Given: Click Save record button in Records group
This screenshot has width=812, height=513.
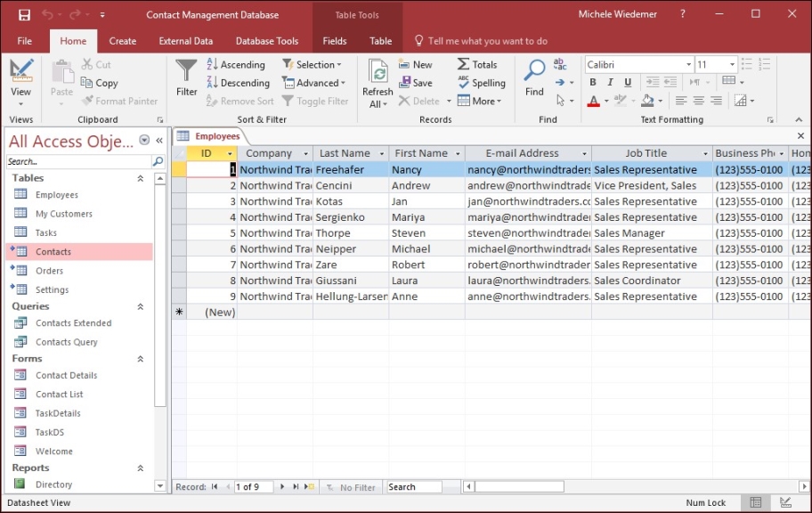Looking at the screenshot, I should click(x=415, y=83).
